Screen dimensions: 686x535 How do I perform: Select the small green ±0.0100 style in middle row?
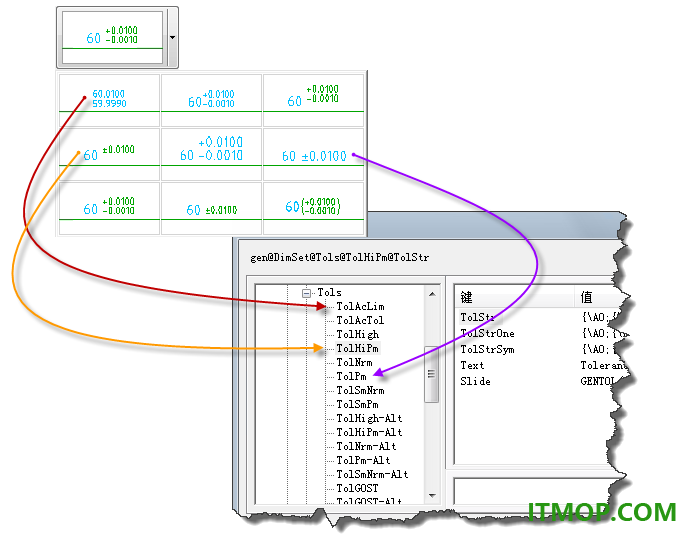(x=109, y=154)
